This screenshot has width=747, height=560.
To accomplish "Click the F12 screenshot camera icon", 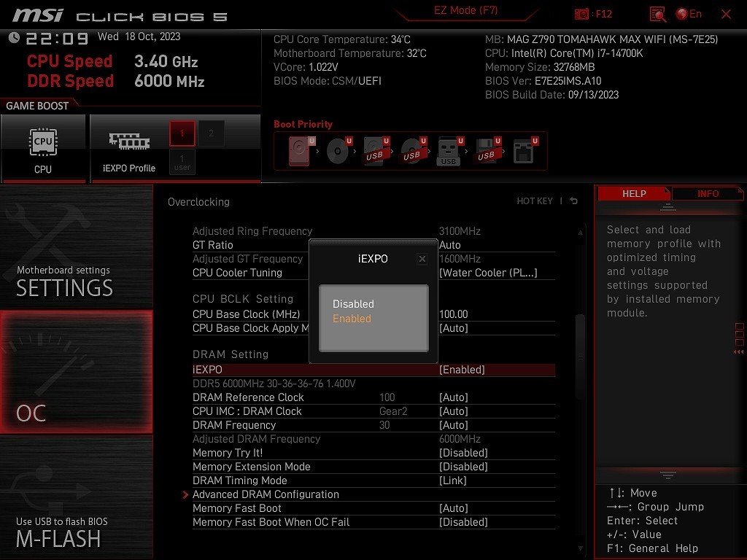I will tap(581, 14).
